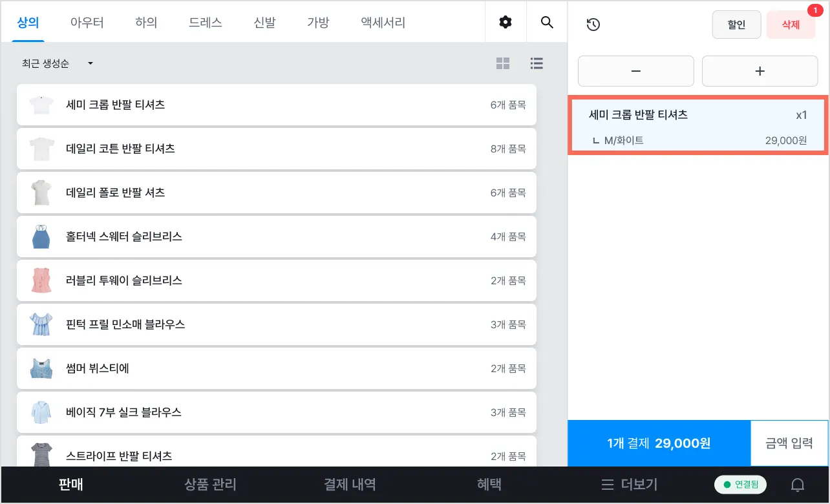
Task: Open the 더보기 menu
Action: [630, 485]
